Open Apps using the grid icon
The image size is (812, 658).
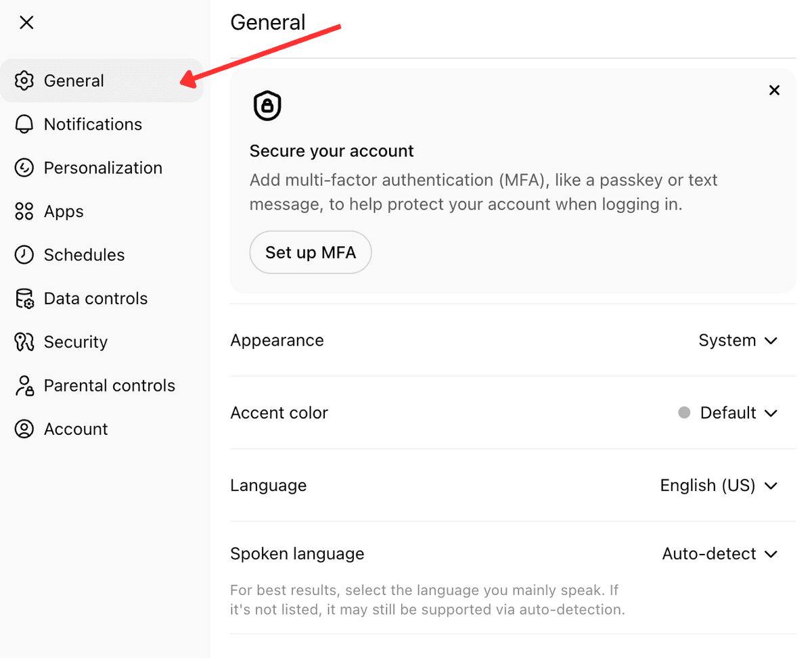(x=24, y=211)
